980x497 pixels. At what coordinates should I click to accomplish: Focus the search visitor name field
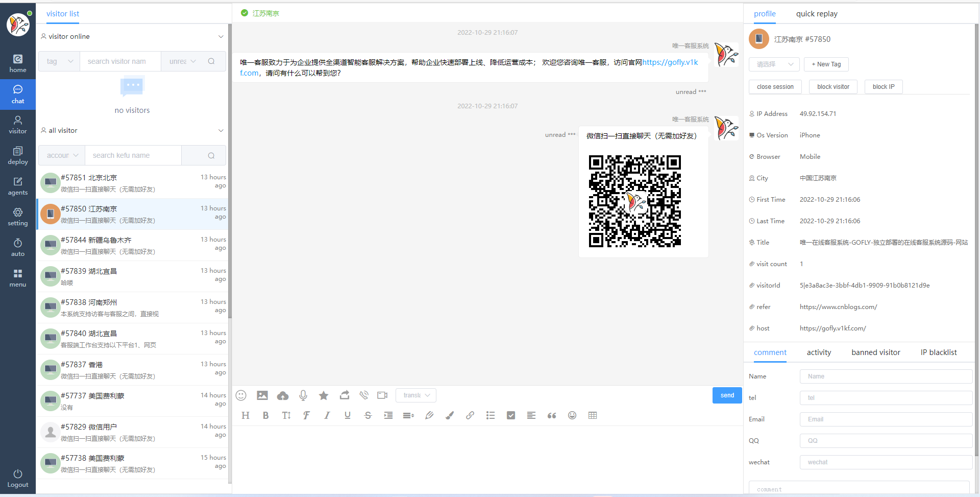(120, 61)
